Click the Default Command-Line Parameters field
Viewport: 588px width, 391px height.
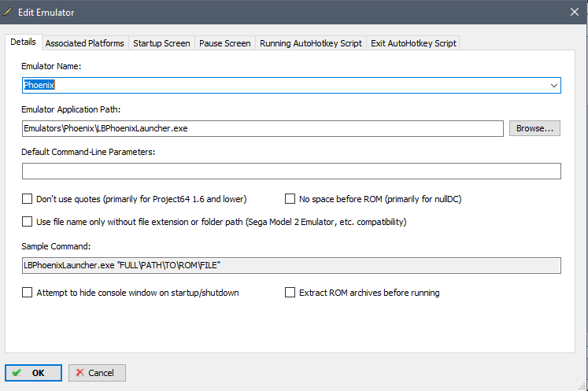pyautogui.click(x=291, y=171)
